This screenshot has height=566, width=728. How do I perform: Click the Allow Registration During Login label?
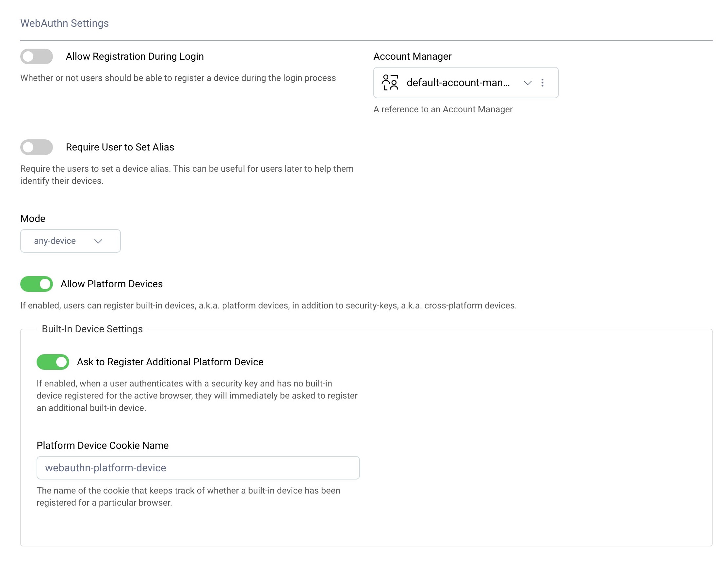tap(135, 56)
